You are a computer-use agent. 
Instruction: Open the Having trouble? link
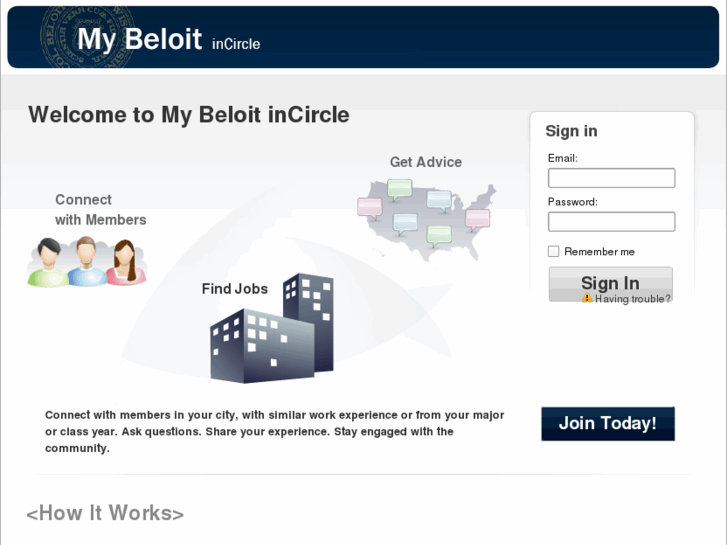click(x=633, y=299)
